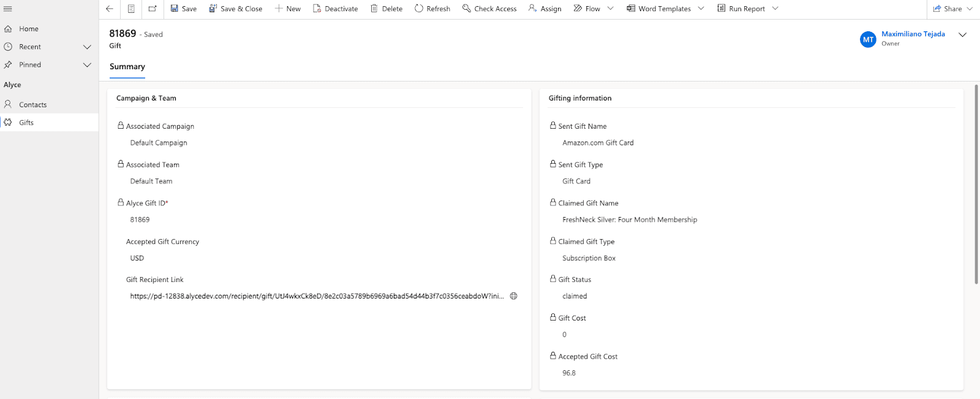This screenshot has height=399, width=980.
Task: Open Check Access
Action: coord(489,9)
